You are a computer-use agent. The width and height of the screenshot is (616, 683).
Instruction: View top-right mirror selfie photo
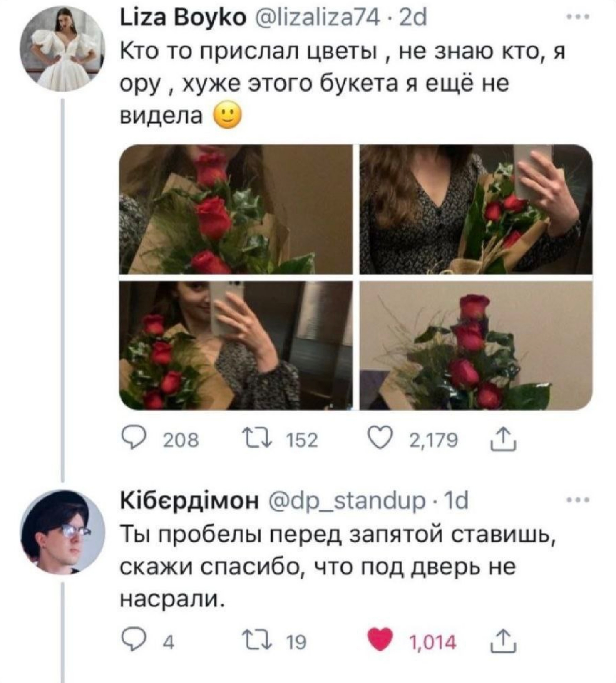click(x=476, y=209)
